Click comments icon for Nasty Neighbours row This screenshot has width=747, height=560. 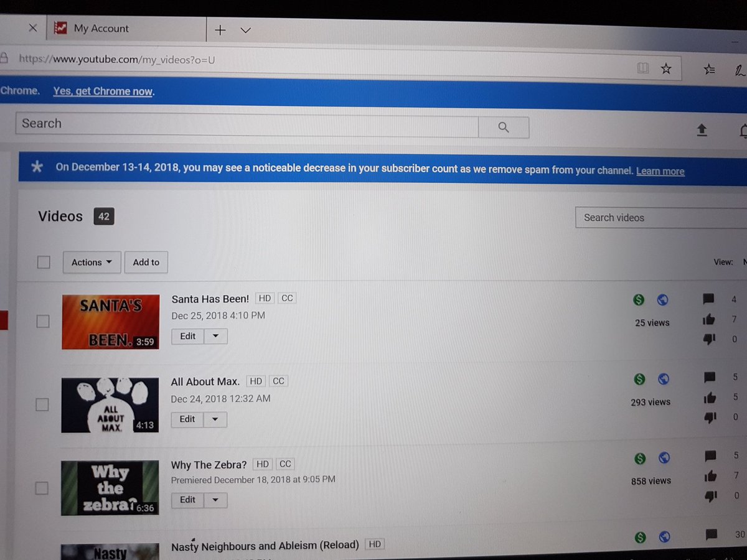711,534
